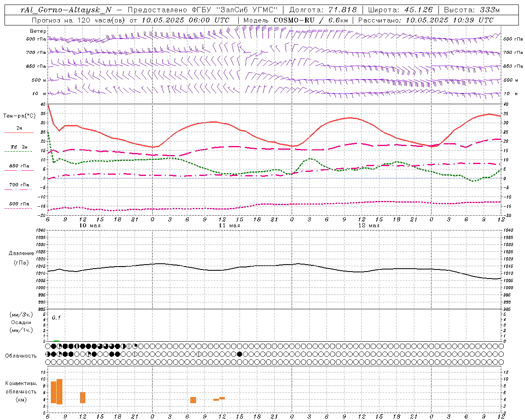Select the Долгота: 71.818 value
Image resolution: width=525 pixels, height=420 pixels.
(x=323, y=10)
